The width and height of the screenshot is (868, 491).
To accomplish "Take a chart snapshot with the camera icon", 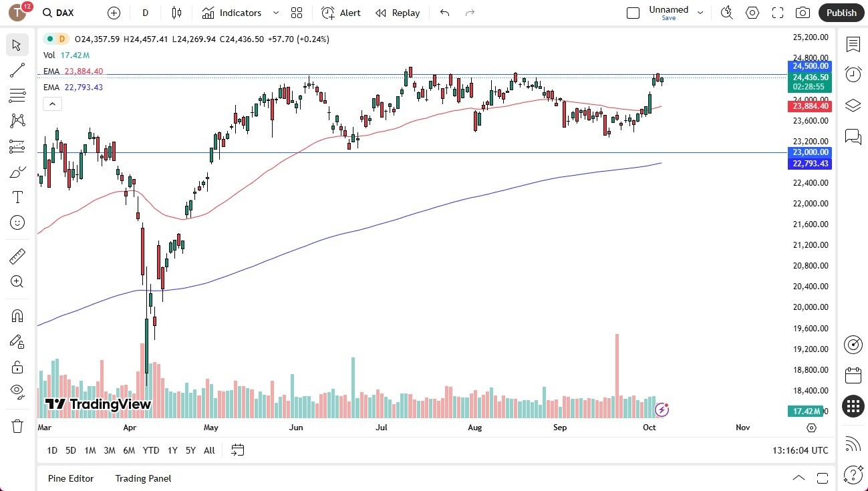I will click(803, 12).
